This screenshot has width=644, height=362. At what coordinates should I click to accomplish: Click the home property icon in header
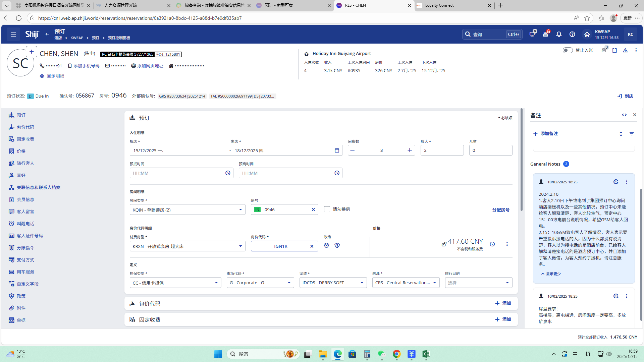pos(587,34)
